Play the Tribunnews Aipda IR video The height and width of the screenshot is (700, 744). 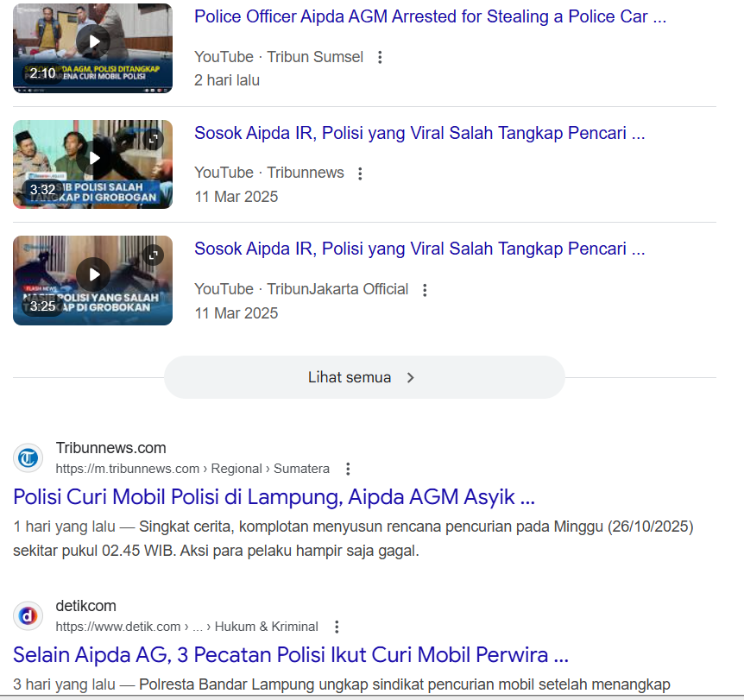pyautogui.click(x=93, y=158)
